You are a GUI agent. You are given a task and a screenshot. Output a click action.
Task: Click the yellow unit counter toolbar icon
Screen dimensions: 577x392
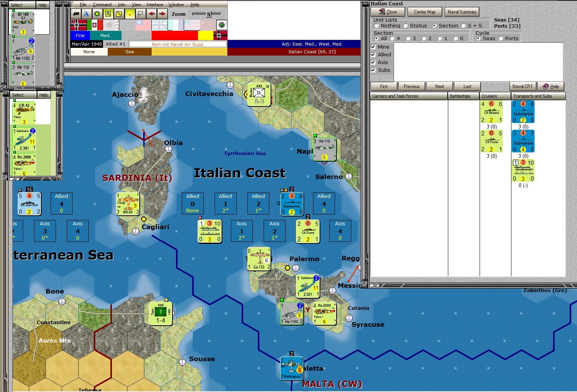click(x=108, y=14)
